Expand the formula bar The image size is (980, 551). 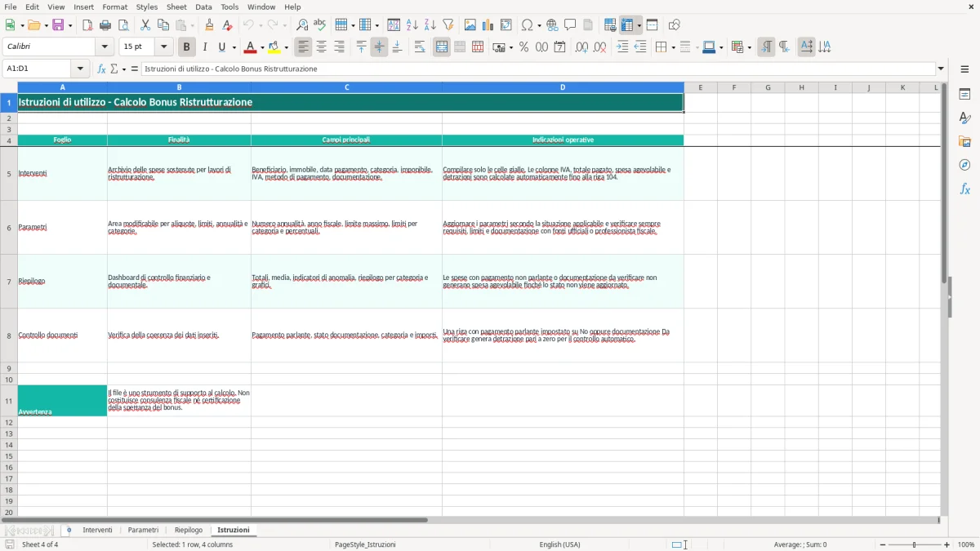(x=942, y=69)
